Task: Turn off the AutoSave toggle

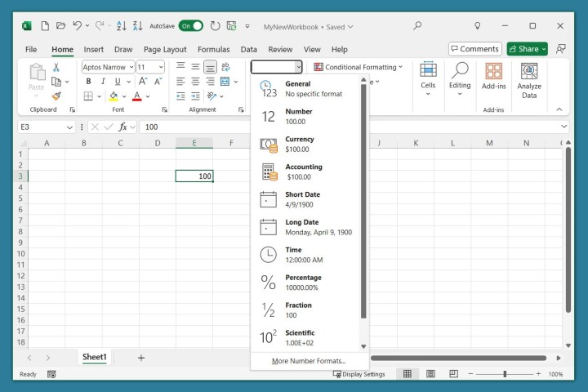Action: 190,25
